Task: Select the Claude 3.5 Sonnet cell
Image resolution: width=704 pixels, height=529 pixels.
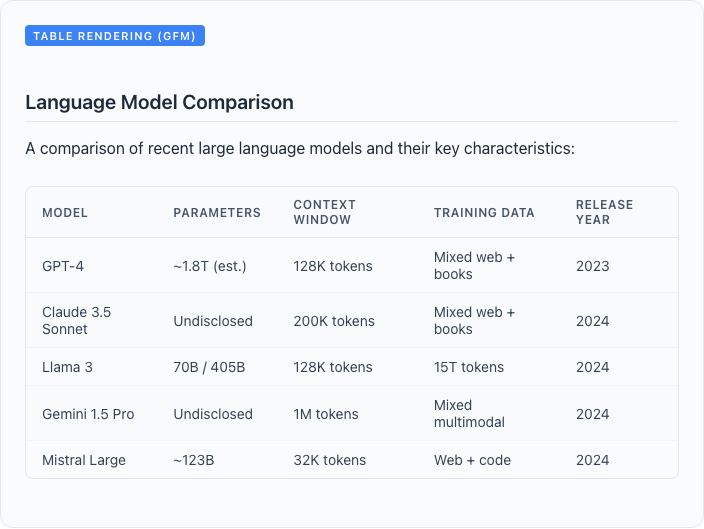Action: [76, 321]
